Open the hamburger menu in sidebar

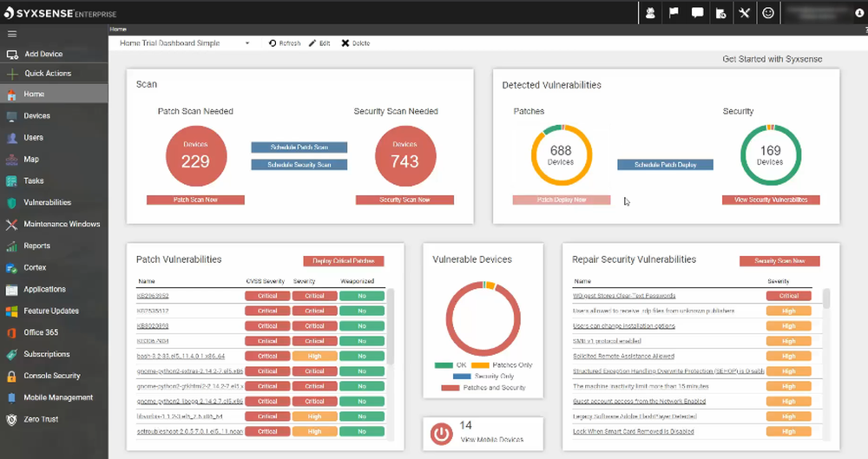click(11, 35)
